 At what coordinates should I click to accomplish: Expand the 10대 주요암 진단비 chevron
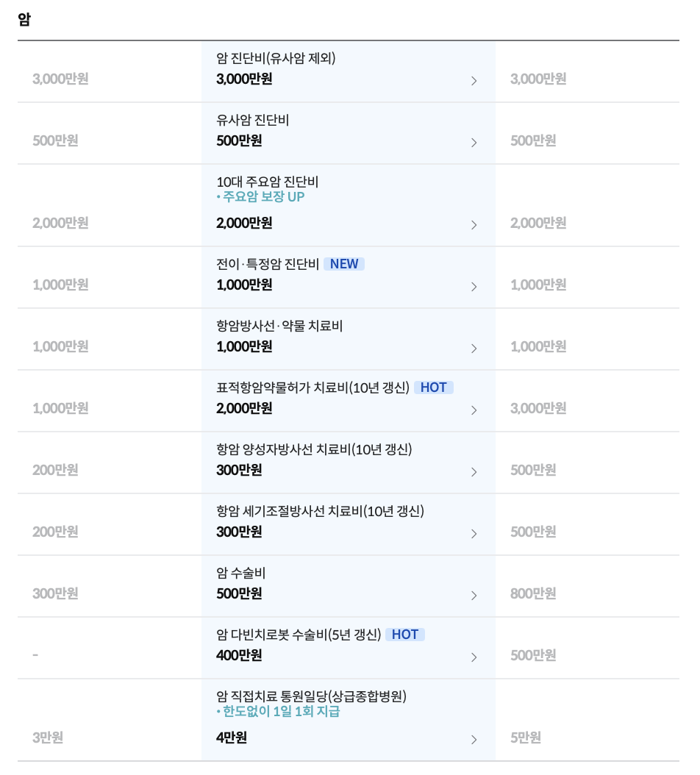tap(474, 225)
